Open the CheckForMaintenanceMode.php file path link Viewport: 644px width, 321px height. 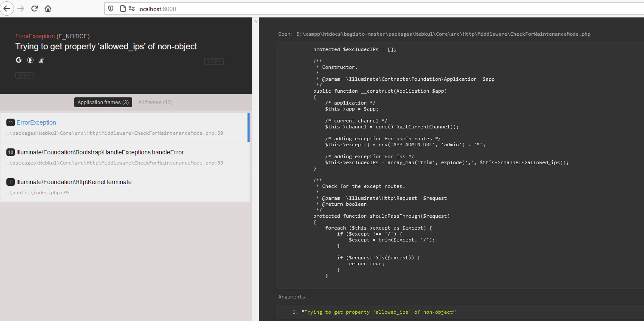[x=443, y=34]
